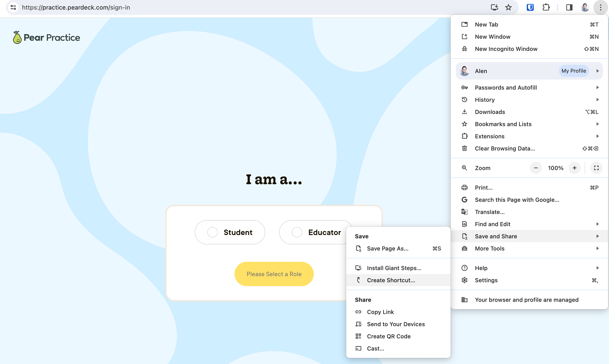The height and width of the screenshot is (364, 609).
Task: Click the Print... menu entry
Action: pos(529,188)
